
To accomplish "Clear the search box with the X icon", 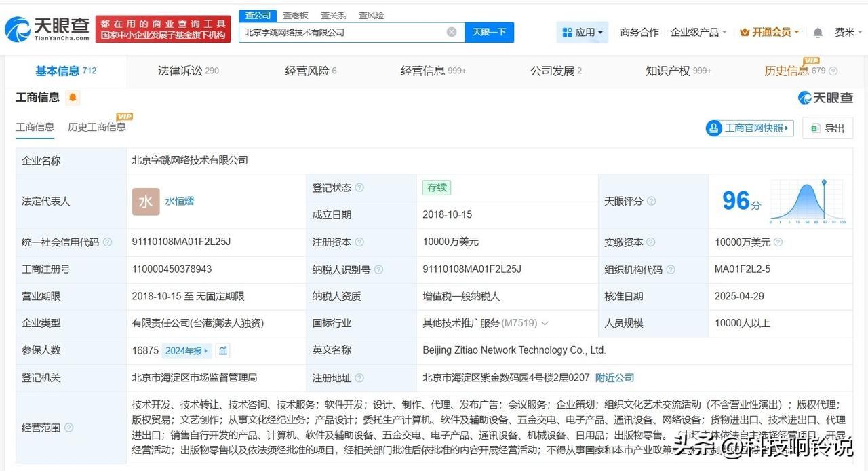I will [x=452, y=32].
